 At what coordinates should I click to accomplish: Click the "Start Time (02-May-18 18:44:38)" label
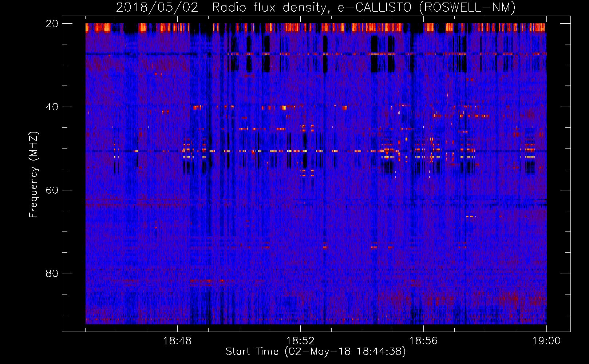[x=316, y=352]
